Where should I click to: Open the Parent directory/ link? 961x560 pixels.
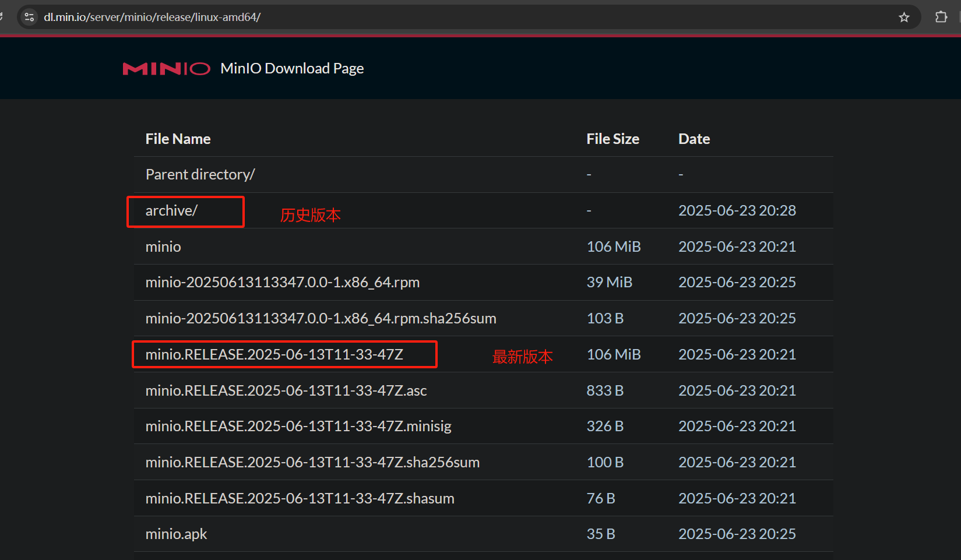point(200,174)
